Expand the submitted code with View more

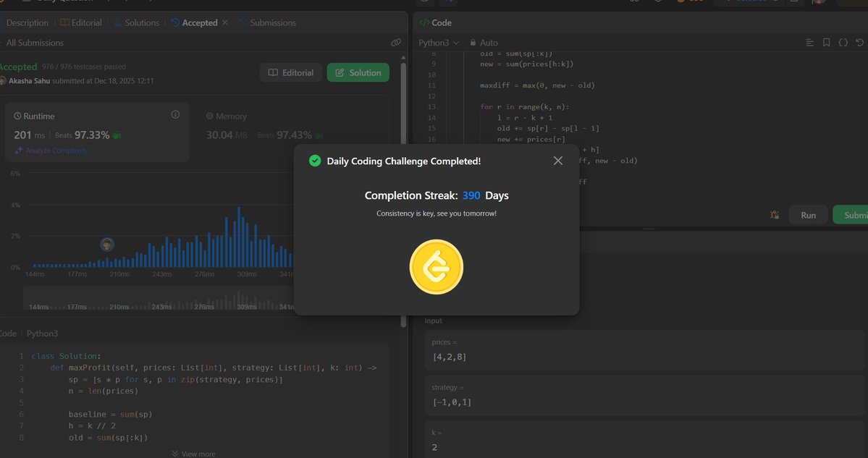(x=193, y=454)
